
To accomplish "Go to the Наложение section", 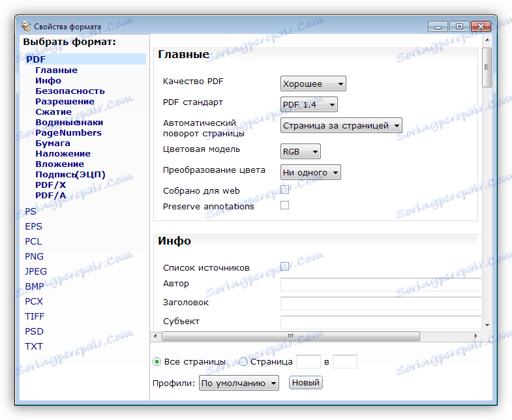I will [63, 154].
